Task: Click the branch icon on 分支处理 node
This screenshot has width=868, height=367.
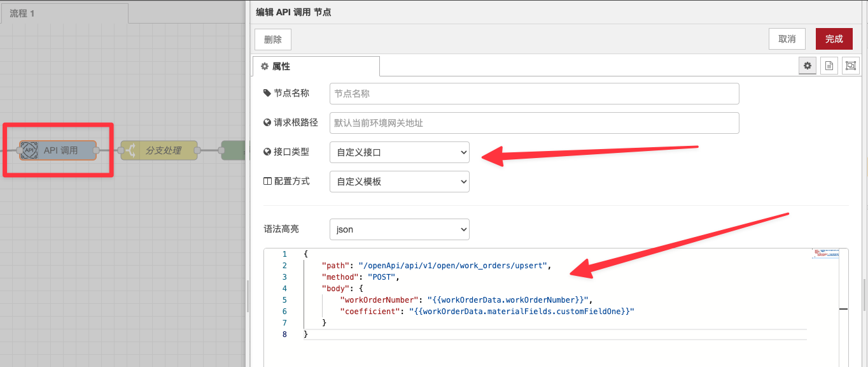Action: pyautogui.click(x=130, y=150)
